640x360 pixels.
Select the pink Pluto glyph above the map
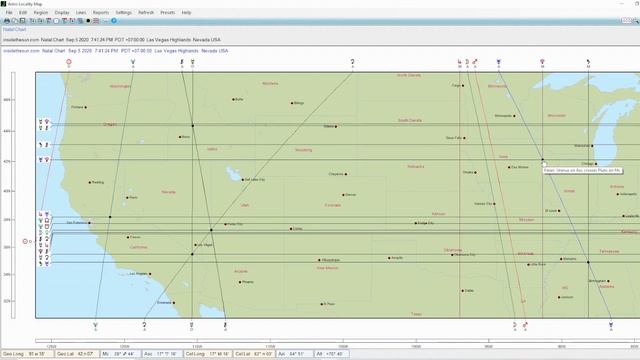[x=542, y=62]
